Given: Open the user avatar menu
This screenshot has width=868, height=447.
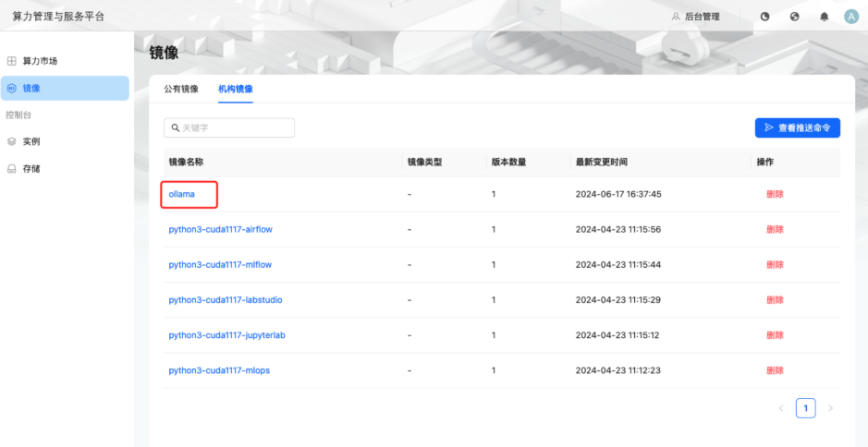Looking at the screenshot, I should click(851, 17).
